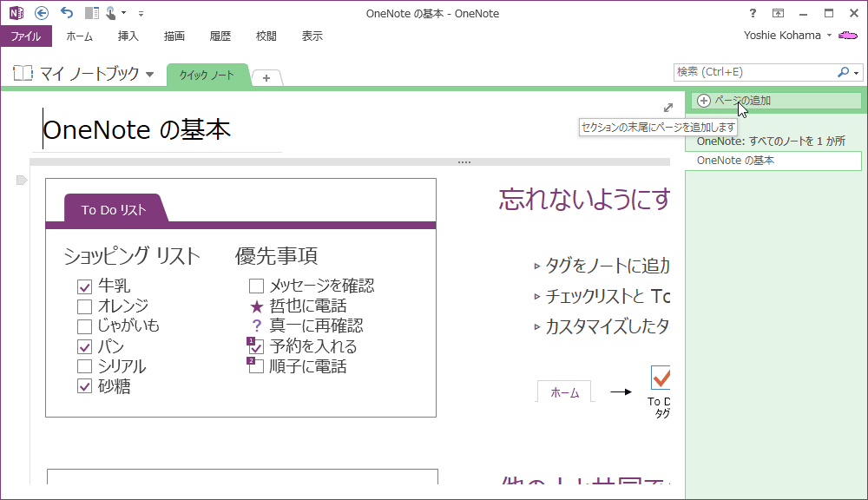Click ページの追加 to add a page

coord(775,101)
